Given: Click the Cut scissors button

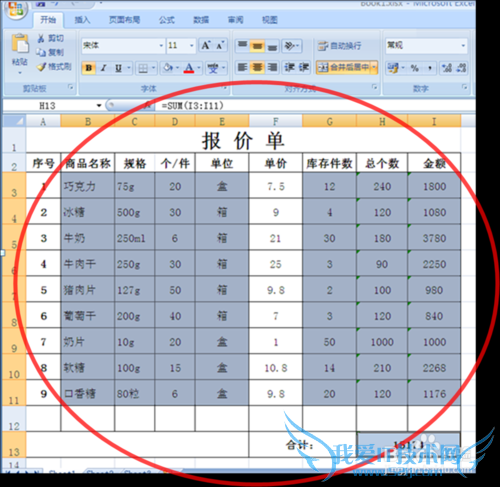Looking at the screenshot, I should point(51,38).
